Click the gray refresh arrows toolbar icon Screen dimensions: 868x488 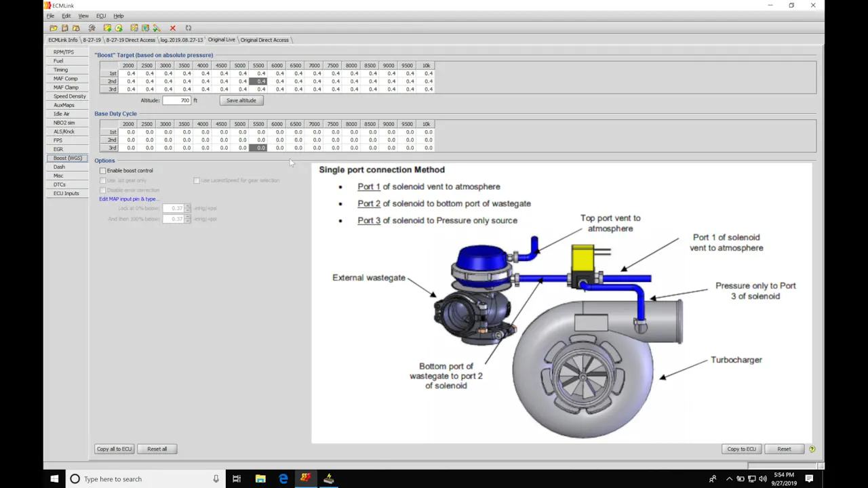click(x=189, y=28)
